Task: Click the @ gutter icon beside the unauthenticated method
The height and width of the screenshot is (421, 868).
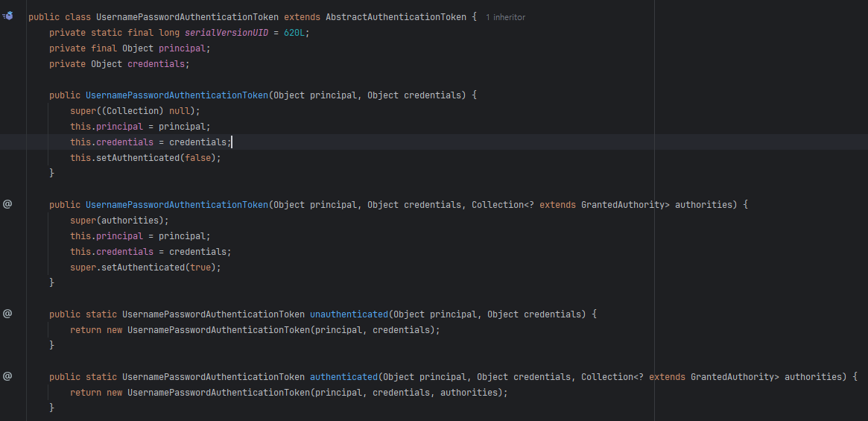Action: pos(7,314)
